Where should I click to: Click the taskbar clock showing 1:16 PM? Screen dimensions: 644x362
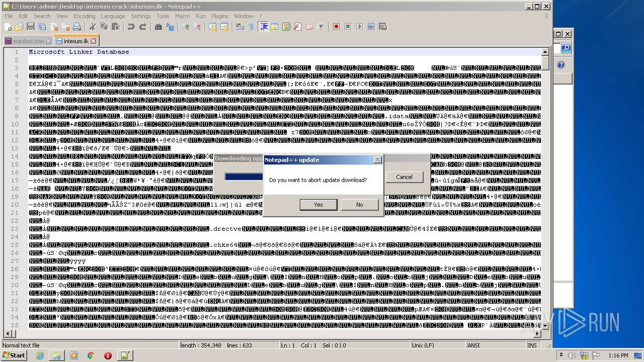pos(618,355)
